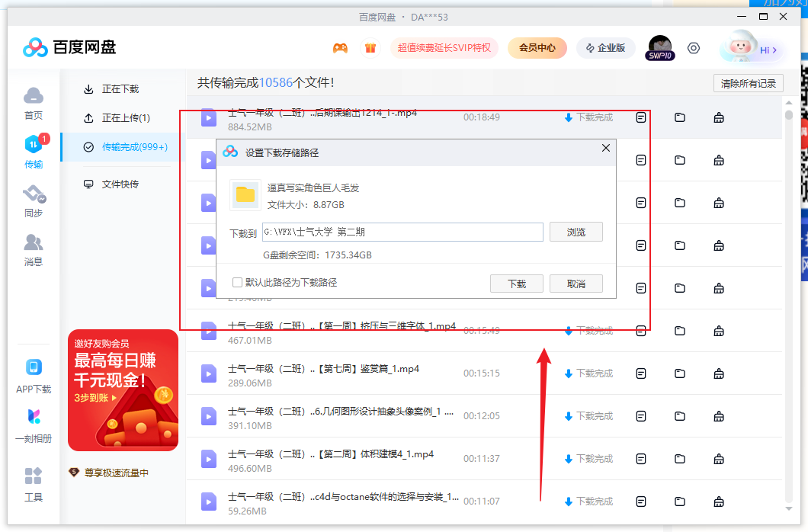Image resolution: width=808 pixels, height=532 pixels.
Task: Click the 浏览 browse button in the dialog
Action: 576,232
